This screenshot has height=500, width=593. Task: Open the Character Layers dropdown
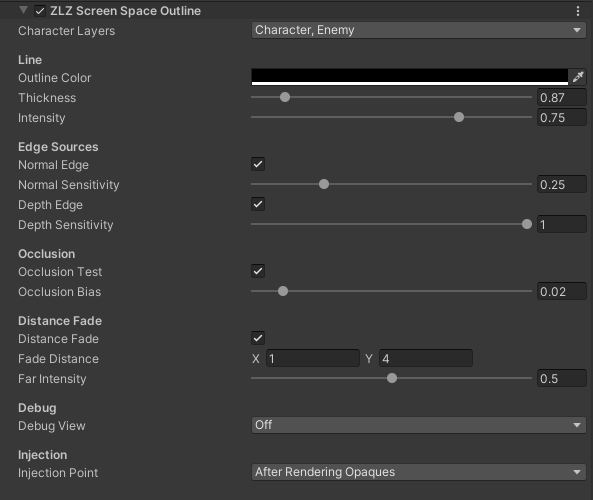(x=419, y=30)
